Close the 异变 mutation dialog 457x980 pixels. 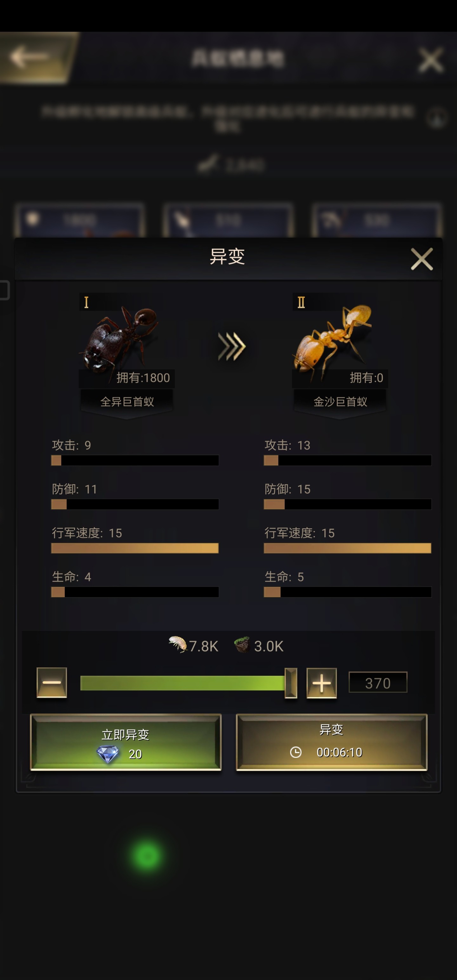421,259
